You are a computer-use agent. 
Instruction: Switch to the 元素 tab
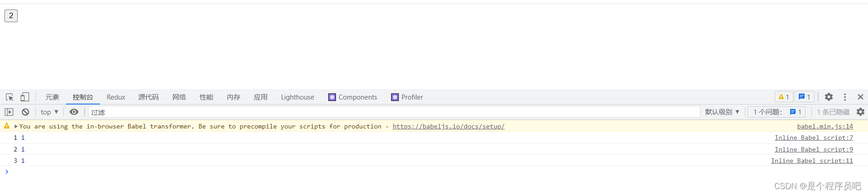click(52, 97)
